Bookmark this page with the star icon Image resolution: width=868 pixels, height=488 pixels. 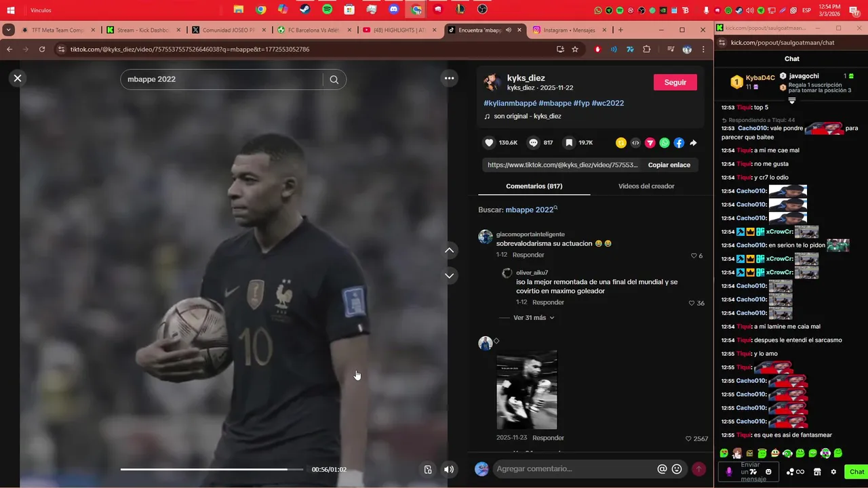pyautogui.click(x=575, y=49)
